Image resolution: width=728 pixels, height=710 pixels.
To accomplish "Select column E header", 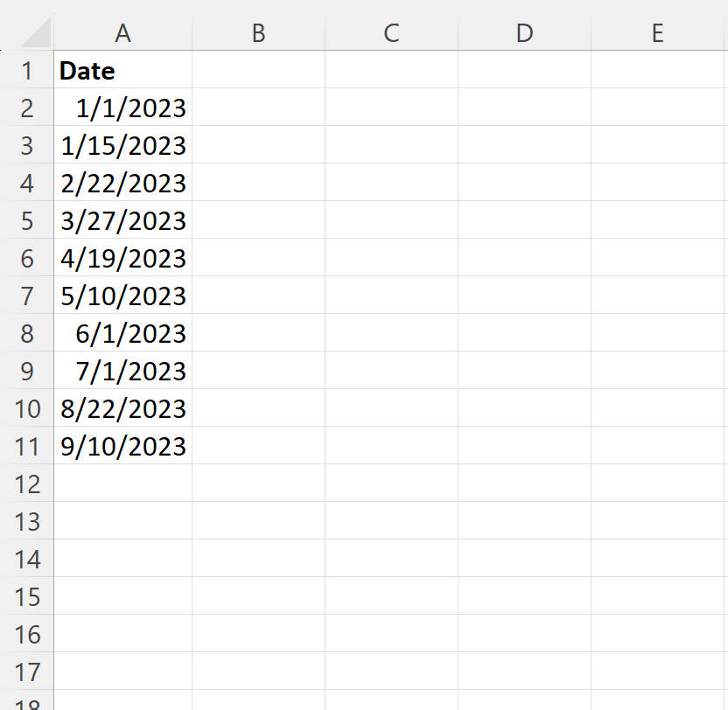I will point(657,33).
